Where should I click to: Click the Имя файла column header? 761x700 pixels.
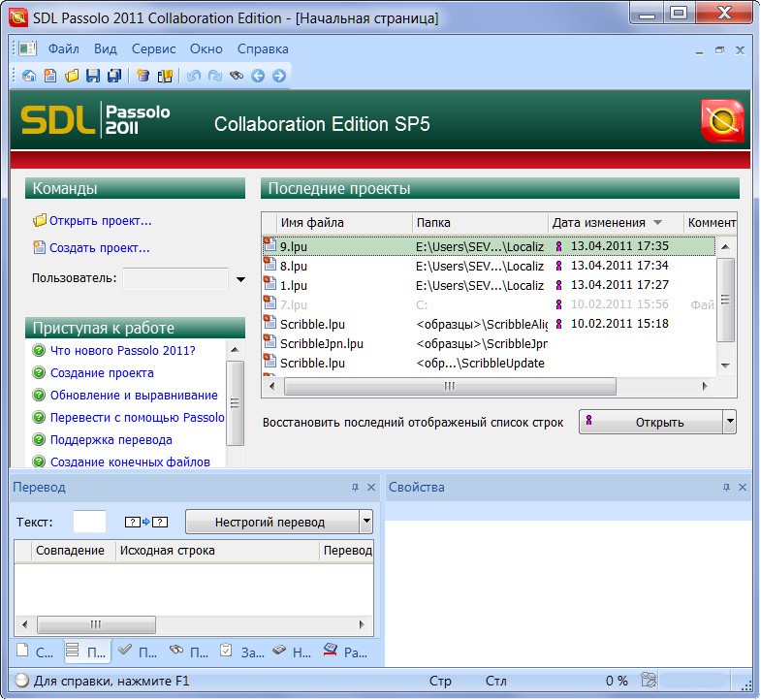pos(344,223)
